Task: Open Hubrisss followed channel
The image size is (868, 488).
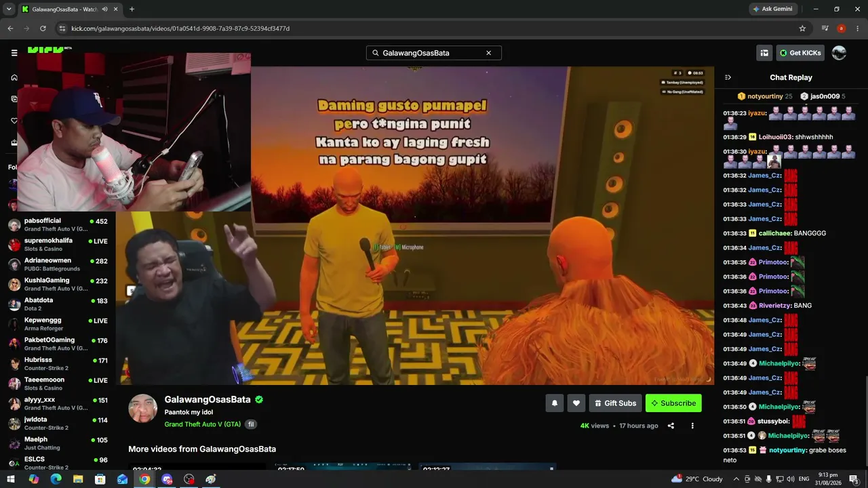Action: click(x=58, y=364)
